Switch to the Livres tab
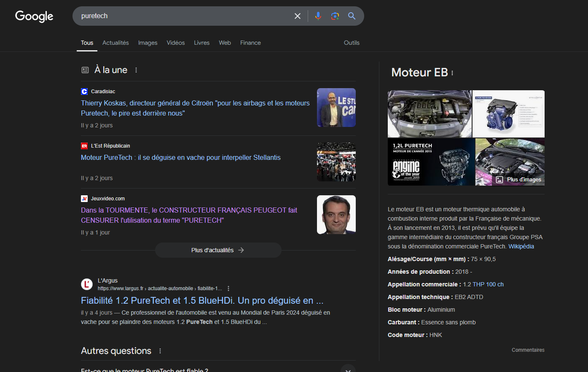The image size is (588, 372). pos(201,43)
